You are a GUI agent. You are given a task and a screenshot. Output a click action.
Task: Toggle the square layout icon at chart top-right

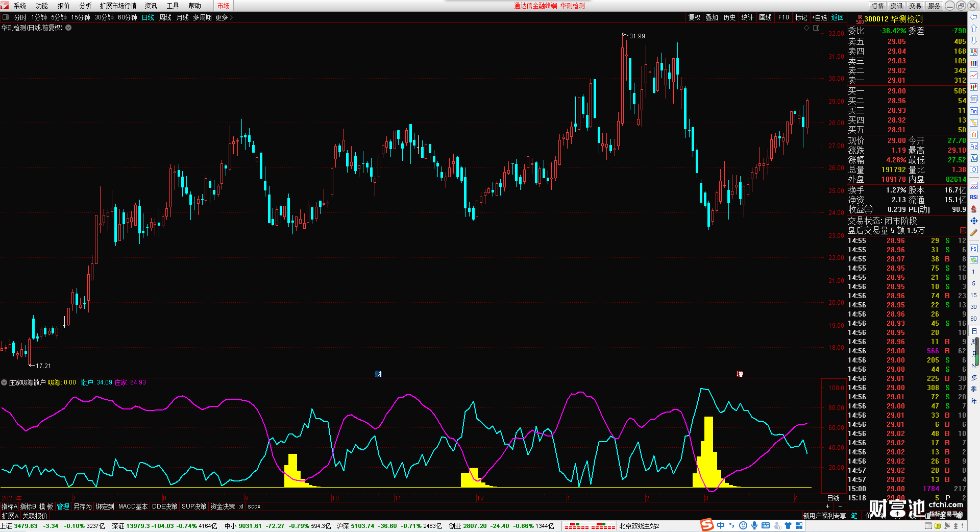(816, 28)
